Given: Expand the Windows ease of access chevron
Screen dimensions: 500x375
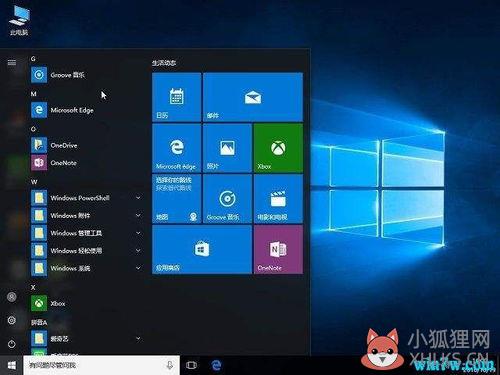Looking at the screenshot, I should click(x=138, y=250).
